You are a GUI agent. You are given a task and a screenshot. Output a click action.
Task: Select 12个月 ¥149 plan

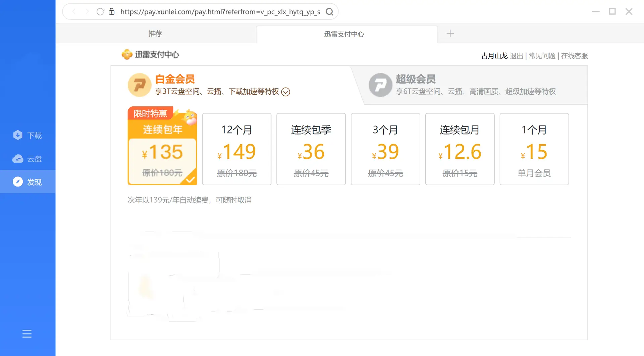pyautogui.click(x=236, y=149)
